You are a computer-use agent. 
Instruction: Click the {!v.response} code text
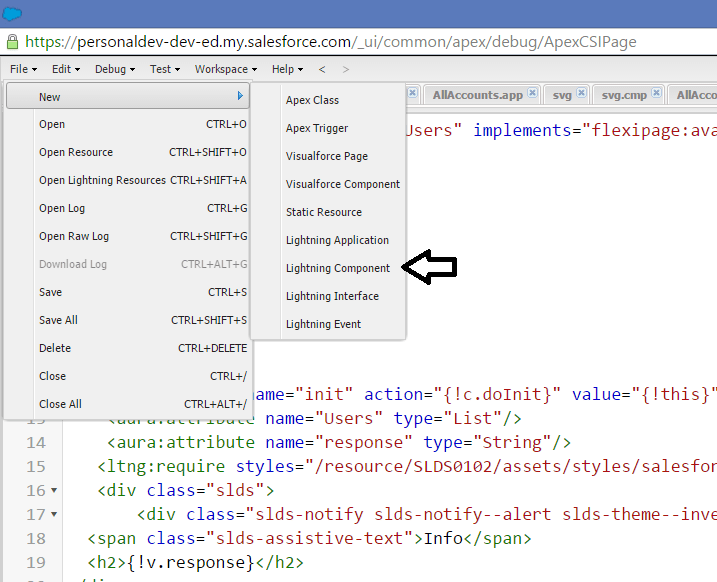pos(190,562)
